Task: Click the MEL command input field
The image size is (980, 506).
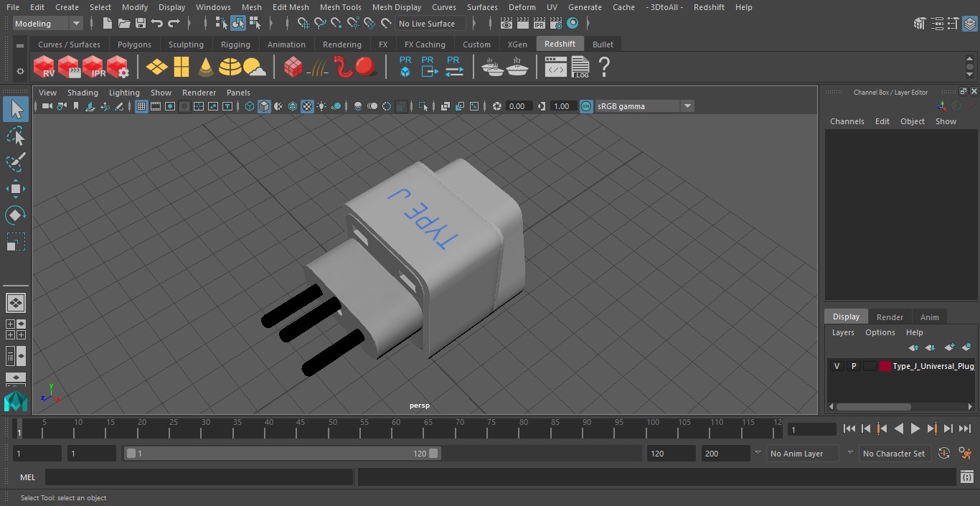Action: tap(199, 477)
